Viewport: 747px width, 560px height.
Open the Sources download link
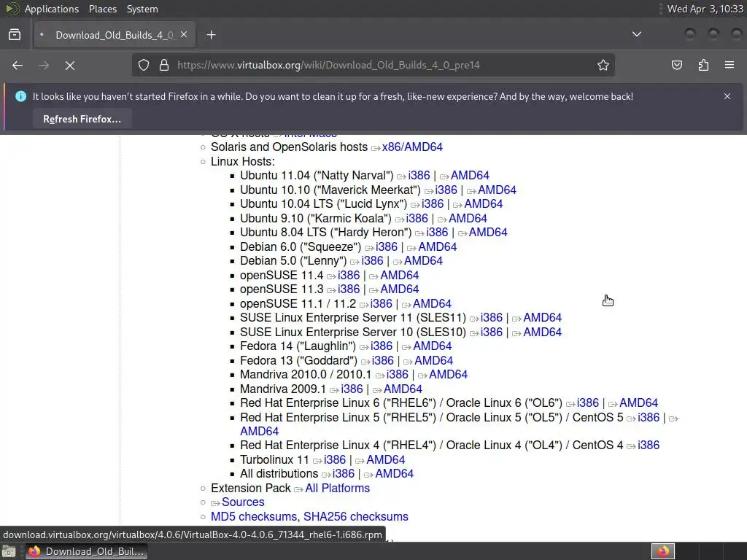[x=243, y=502]
